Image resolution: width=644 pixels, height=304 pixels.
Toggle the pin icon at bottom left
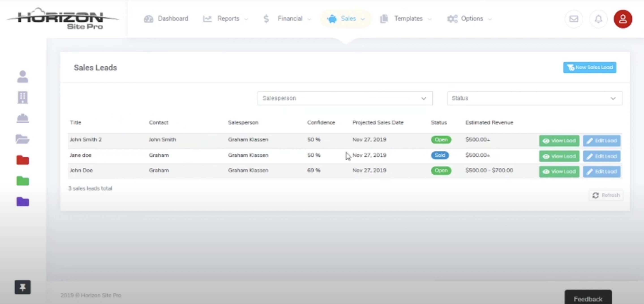pos(22,287)
